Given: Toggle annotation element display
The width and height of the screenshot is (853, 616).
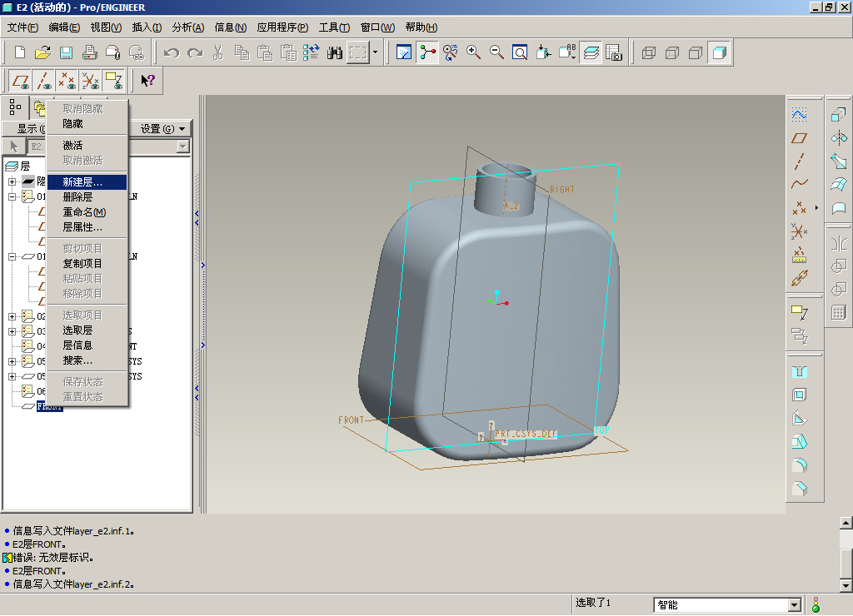Looking at the screenshot, I should (113, 81).
